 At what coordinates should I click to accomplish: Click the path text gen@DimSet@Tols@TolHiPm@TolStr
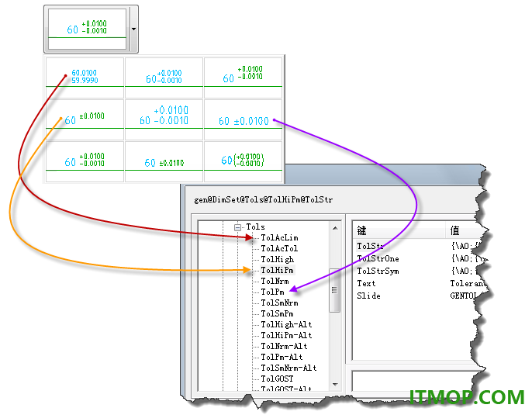tap(264, 200)
